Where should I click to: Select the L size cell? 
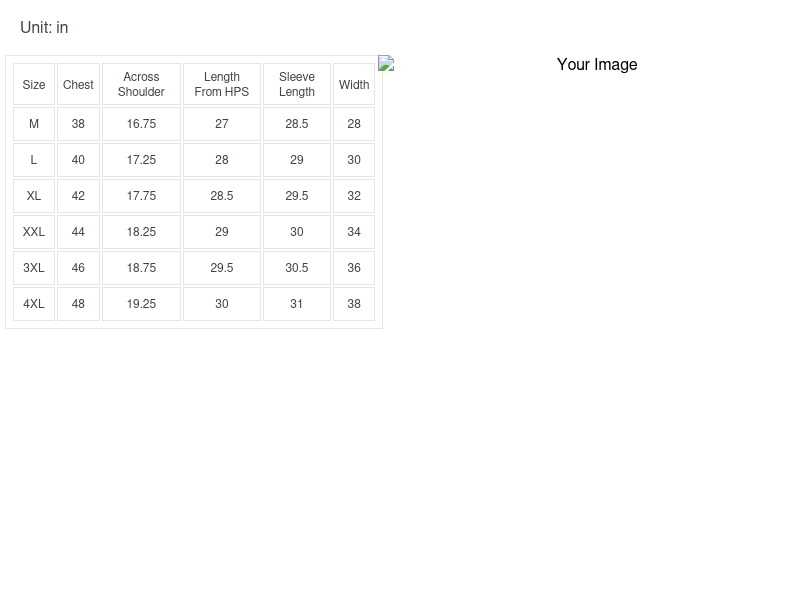click(34, 160)
